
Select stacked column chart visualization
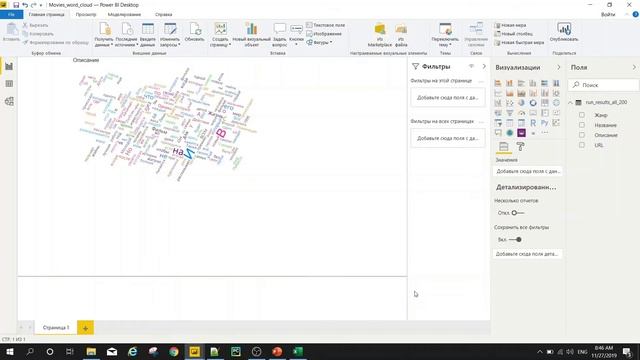pos(509,83)
